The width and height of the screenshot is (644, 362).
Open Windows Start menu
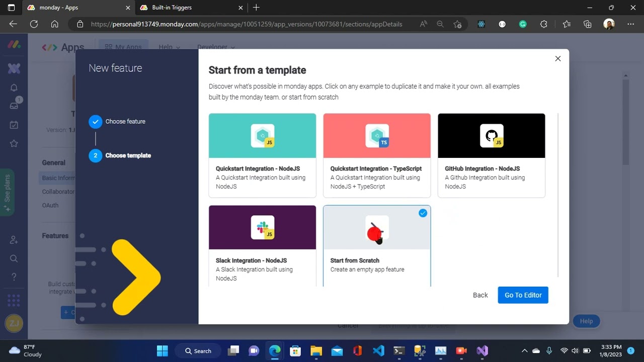[163, 351]
